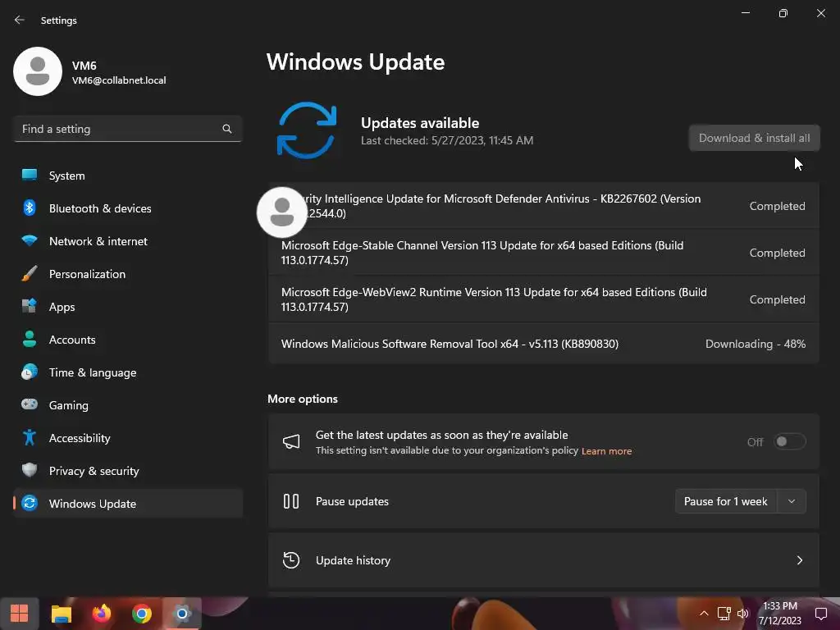Click the Update history clock icon
This screenshot has width=840, height=630.
click(291, 559)
